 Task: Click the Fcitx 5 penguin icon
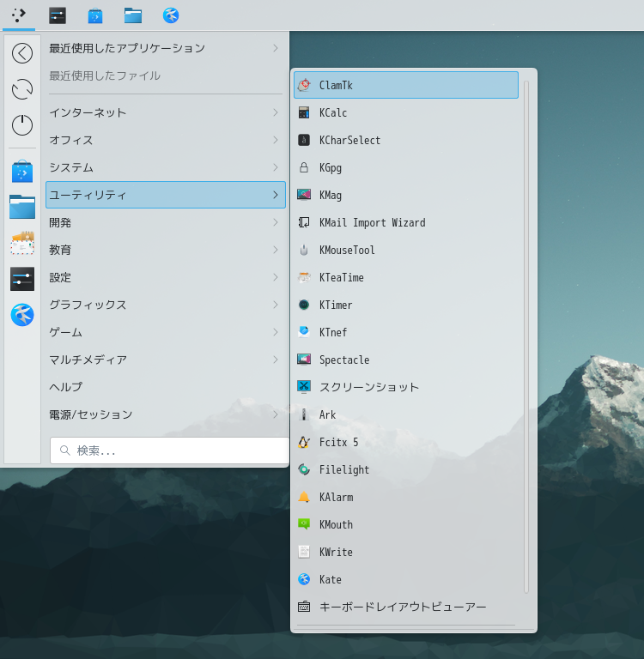303,442
